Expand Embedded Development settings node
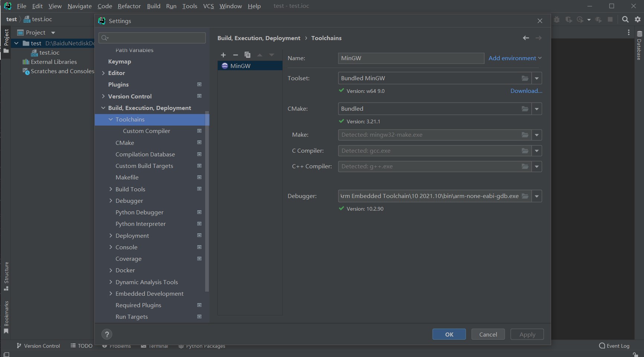The height and width of the screenshot is (357, 644). [x=111, y=293]
